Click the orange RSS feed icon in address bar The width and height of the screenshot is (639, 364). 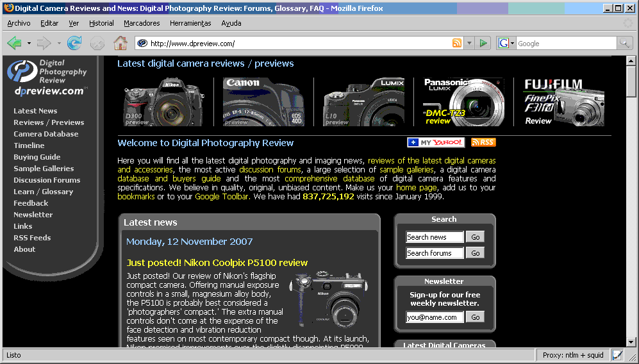point(457,43)
